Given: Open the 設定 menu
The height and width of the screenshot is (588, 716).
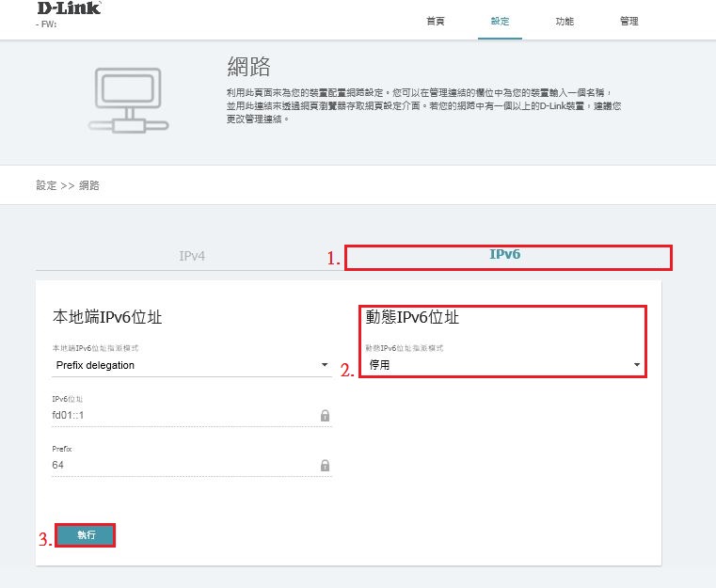Looking at the screenshot, I should (x=500, y=21).
